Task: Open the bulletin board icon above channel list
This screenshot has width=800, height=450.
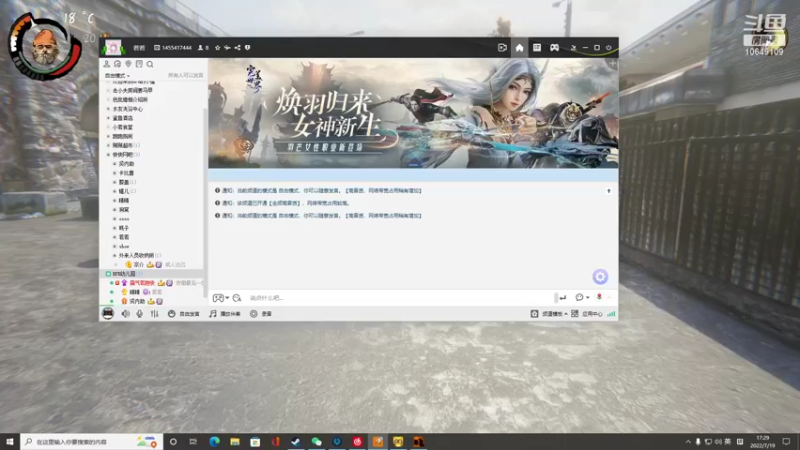Action: (x=139, y=64)
